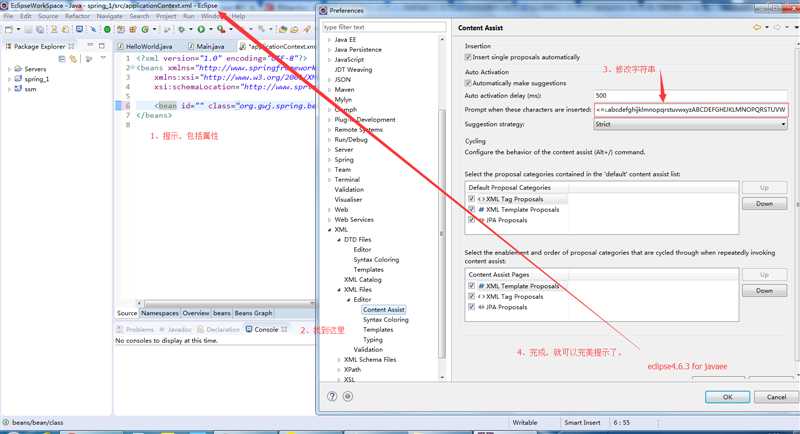
Task: Click the solid green circle toolbar icon
Action: click(x=107, y=30)
